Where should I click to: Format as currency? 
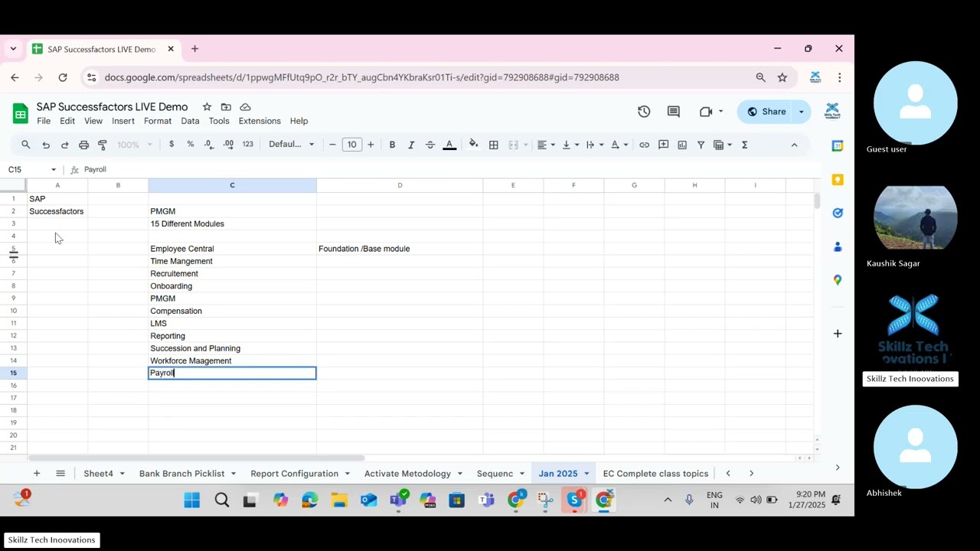(x=171, y=144)
